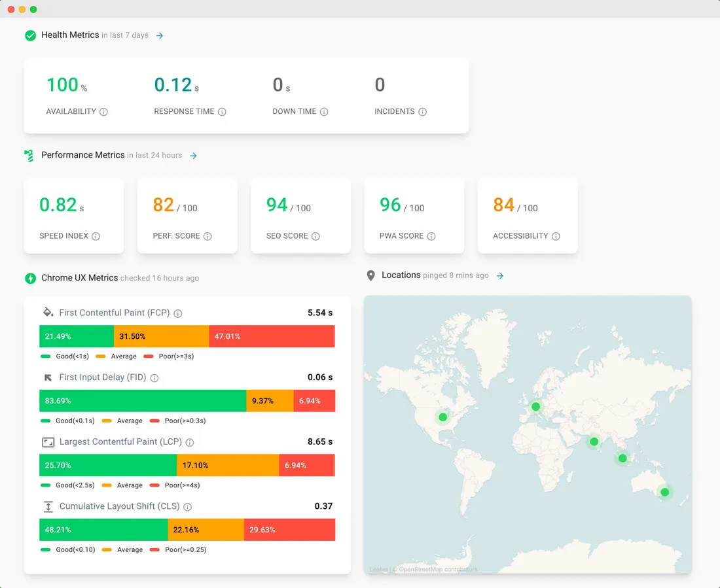720x588 pixels.
Task: Click the red 47.01% FCP bar segment
Action: coord(272,336)
